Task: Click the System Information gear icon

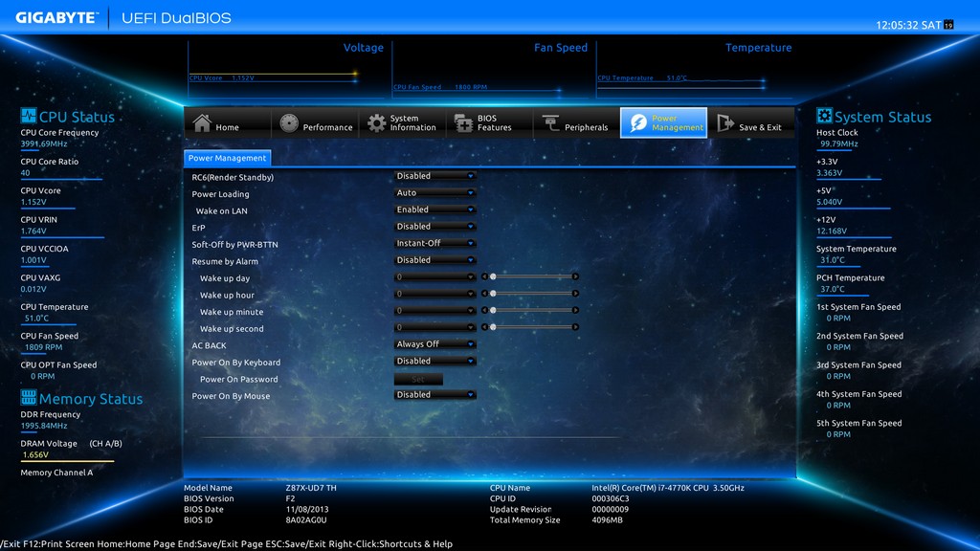Action: pyautogui.click(x=376, y=123)
